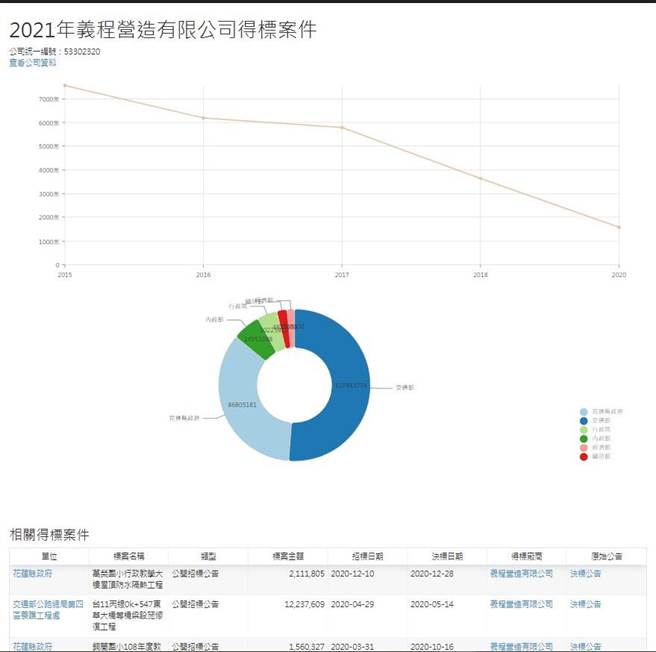Viewport: 656px width, 652px height.
Task: Click the 花蓮縣政府 label beside the donut chart
Action: point(184,418)
